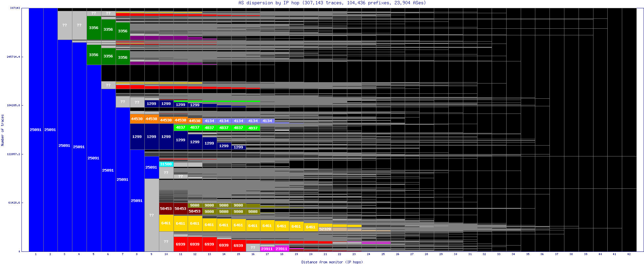Click the red 6939 block at hop 15
Screen dimensions: 644x264
239,246
